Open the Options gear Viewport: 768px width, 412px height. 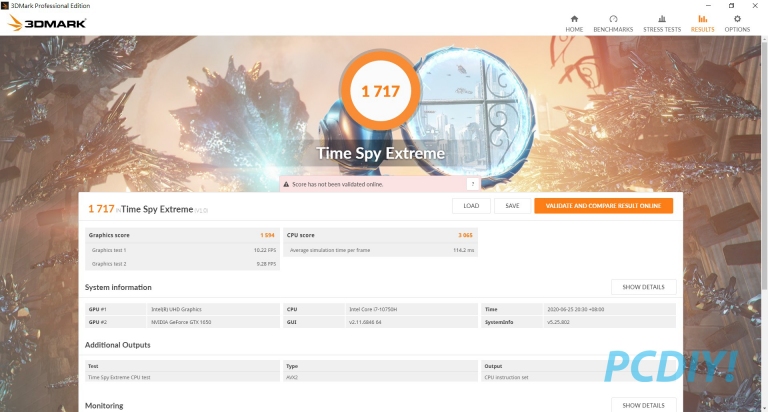click(737, 23)
